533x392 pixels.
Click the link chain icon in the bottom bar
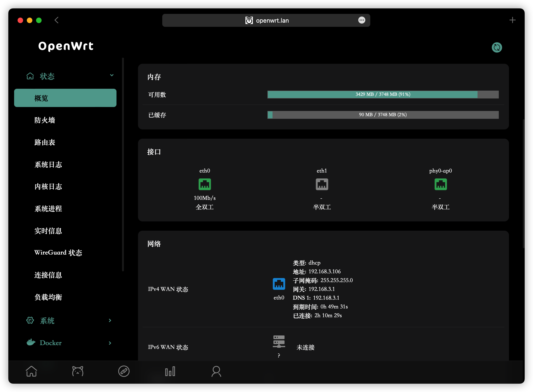point(124,371)
